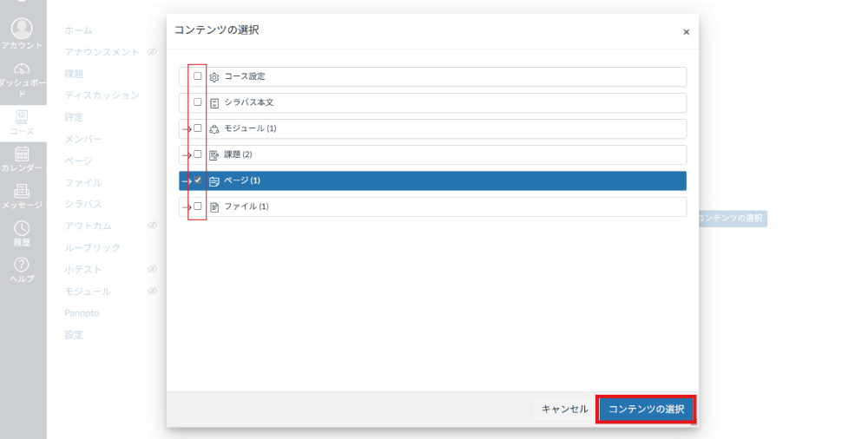Tick the ファイル (1) checkbox
The image size is (868, 439).
[198, 206]
